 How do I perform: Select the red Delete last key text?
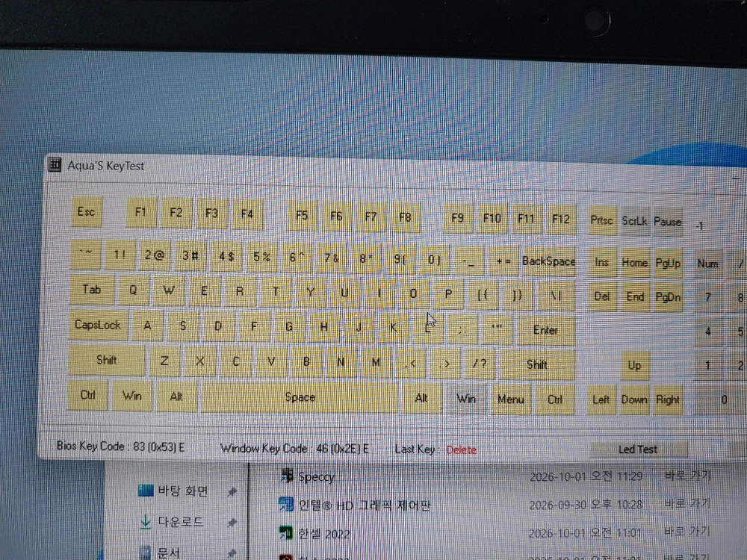461,450
